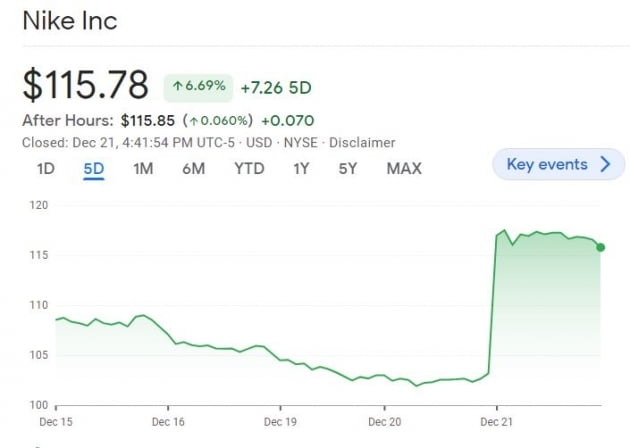Open the Disclaimer link
The image size is (630, 448).
coord(362,143)
